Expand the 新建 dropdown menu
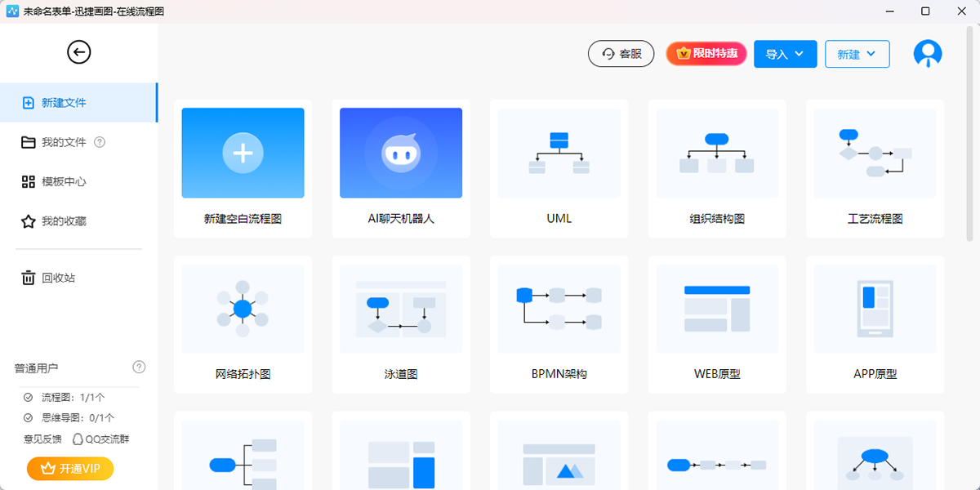Screen dimensions: 980x490 [x=857, y=54]
